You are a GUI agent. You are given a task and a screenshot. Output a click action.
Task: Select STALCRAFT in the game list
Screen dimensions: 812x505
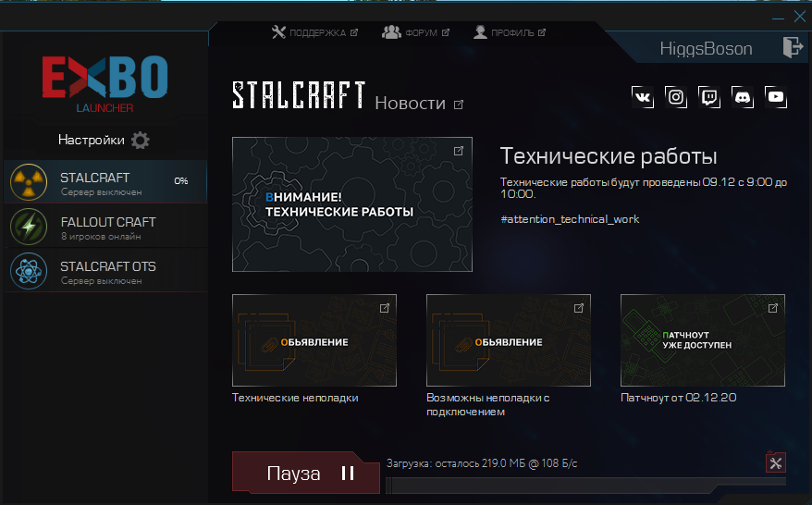click(105, 182)
